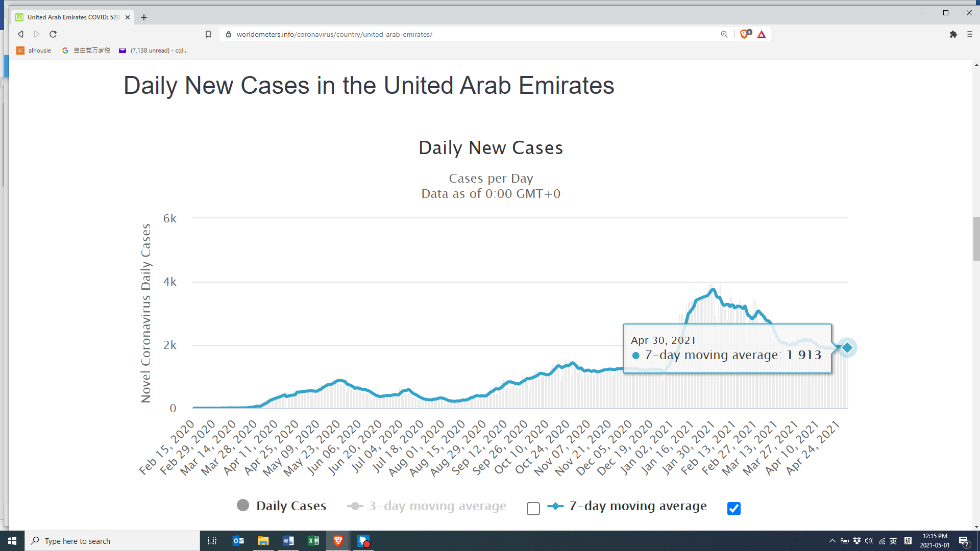Bookmark this page with bookmark icon

pos(208,34)
